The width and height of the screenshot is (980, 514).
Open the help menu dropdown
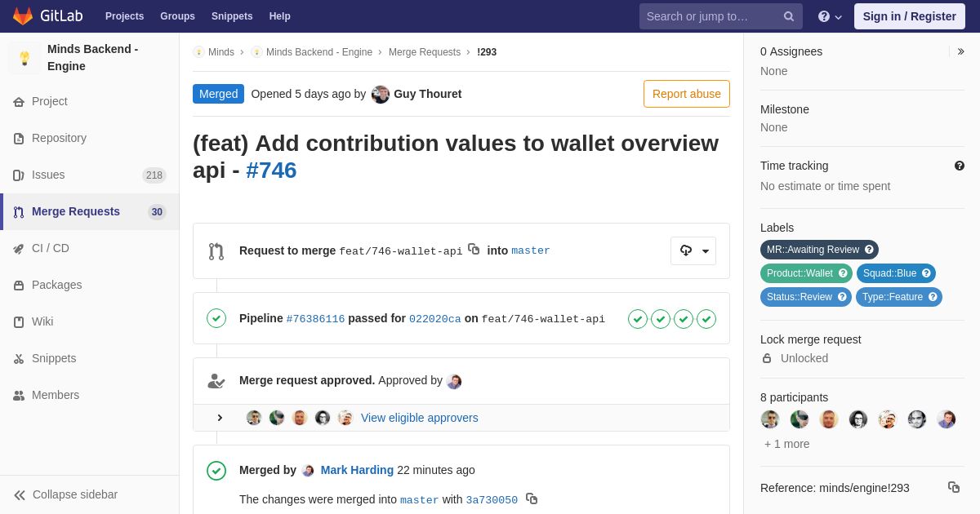coord(830,16)
